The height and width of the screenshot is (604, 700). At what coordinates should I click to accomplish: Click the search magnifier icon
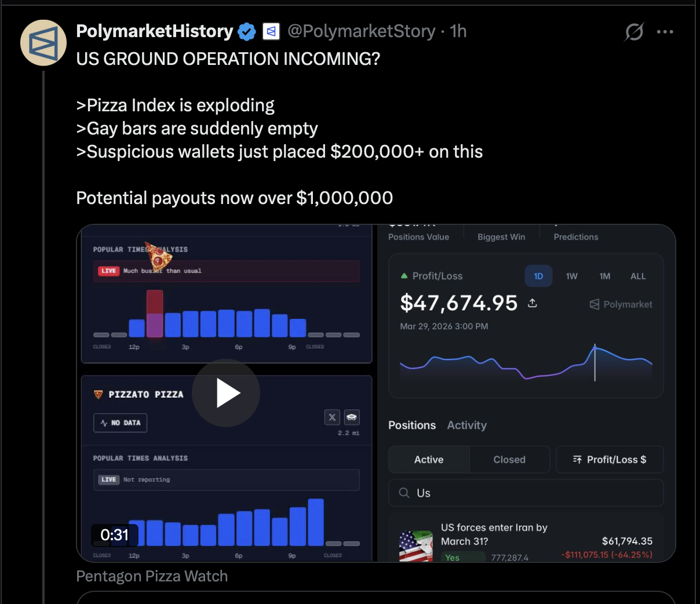(404, 493)
